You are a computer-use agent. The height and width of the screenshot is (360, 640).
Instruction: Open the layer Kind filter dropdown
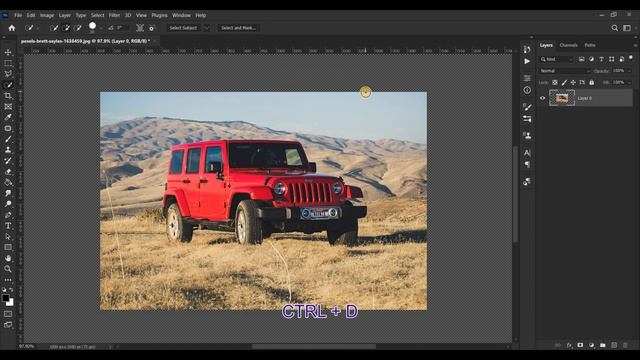click(557, 59)
